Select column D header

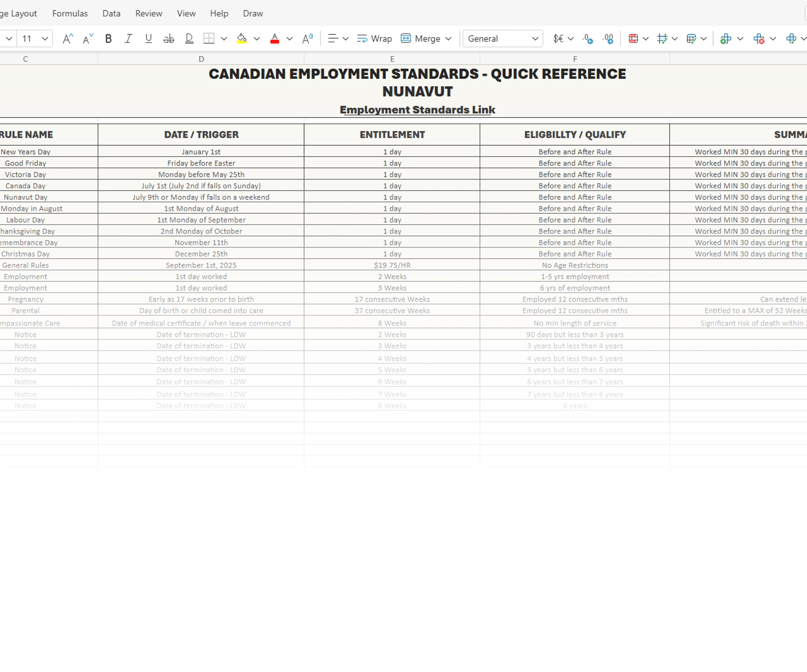[201, 59]
